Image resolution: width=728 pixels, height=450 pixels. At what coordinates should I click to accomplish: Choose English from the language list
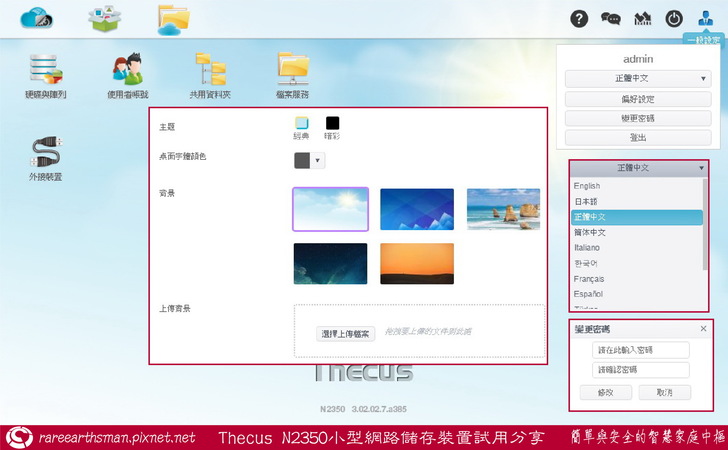(588, 186)
